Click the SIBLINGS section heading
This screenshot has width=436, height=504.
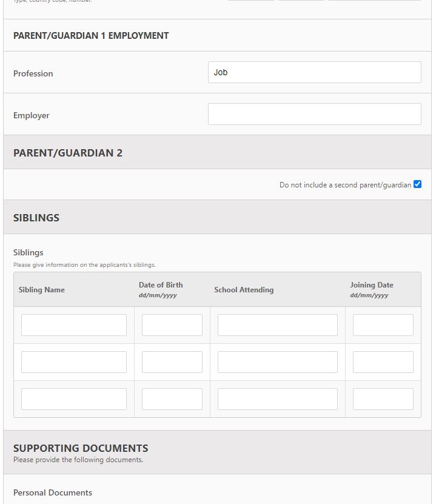tap(36, 218)
